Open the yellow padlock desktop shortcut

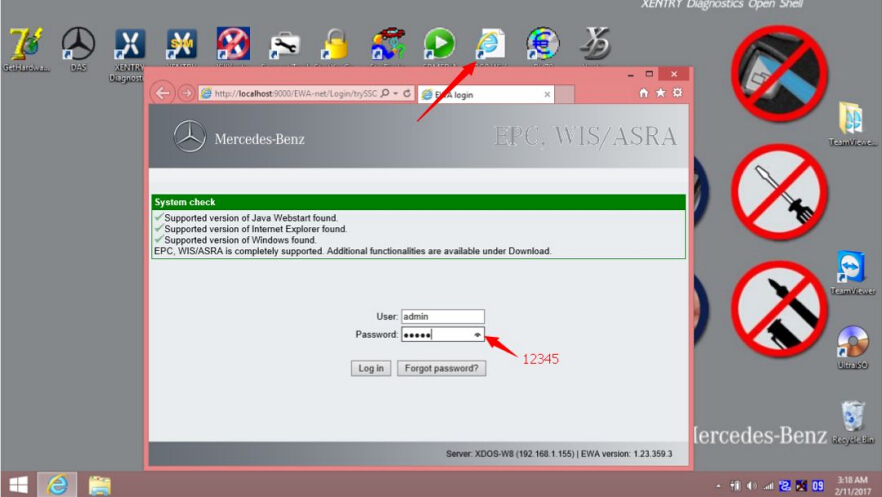click(x=334, y=44)
